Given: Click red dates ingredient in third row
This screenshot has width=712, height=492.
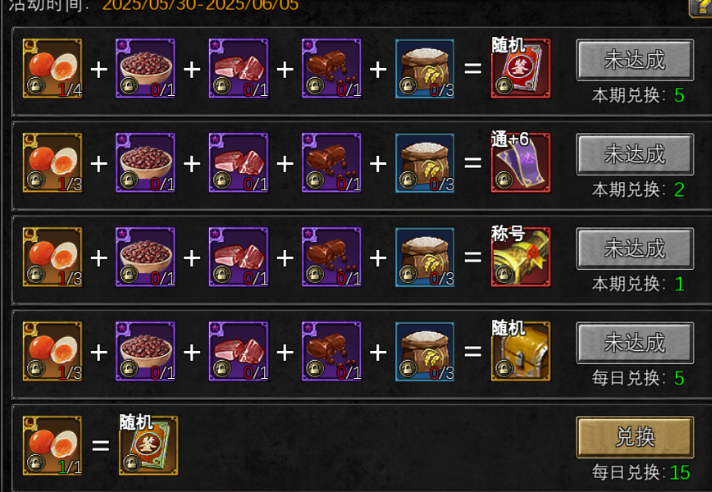Looking at the screenshot, I should click(332, 257).
